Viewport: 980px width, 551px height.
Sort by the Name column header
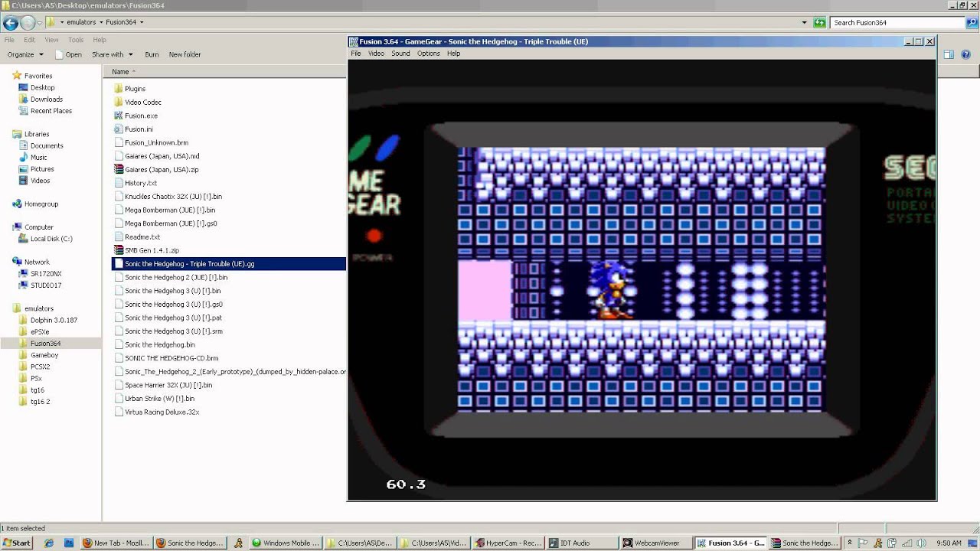point(120,71)
